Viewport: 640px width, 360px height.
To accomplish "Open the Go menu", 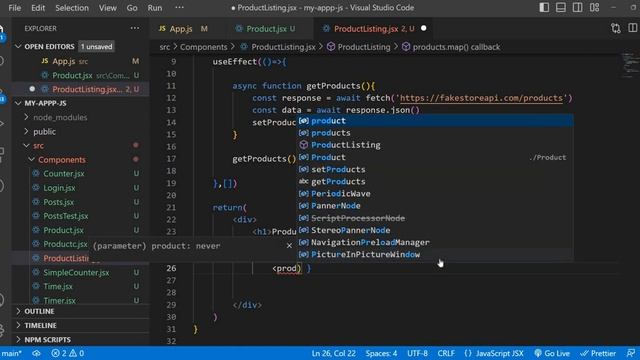I will [132, 8].
